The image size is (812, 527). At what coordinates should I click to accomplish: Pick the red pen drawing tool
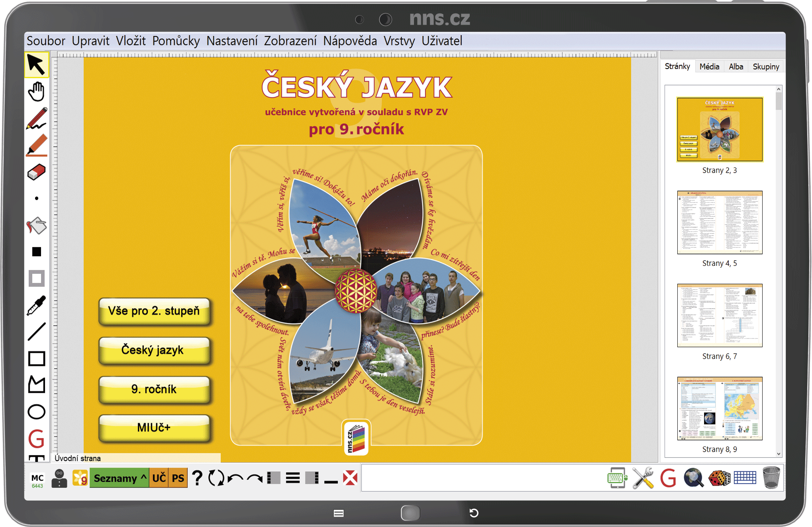click(36, 118)
